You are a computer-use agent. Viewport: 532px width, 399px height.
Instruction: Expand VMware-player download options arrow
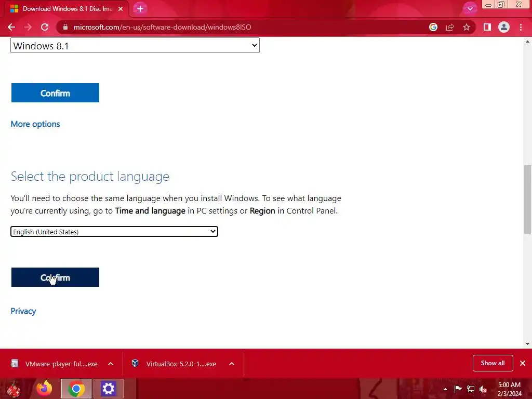coord(111,364)
